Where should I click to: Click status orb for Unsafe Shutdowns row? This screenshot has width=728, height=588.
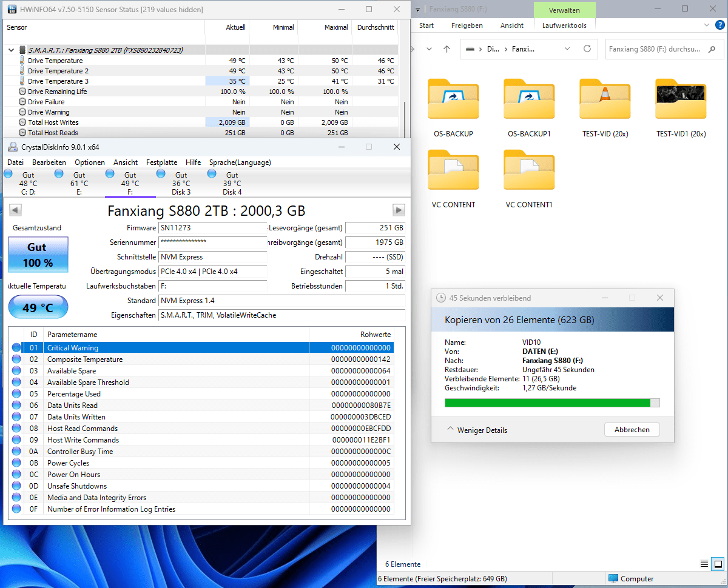16,486
